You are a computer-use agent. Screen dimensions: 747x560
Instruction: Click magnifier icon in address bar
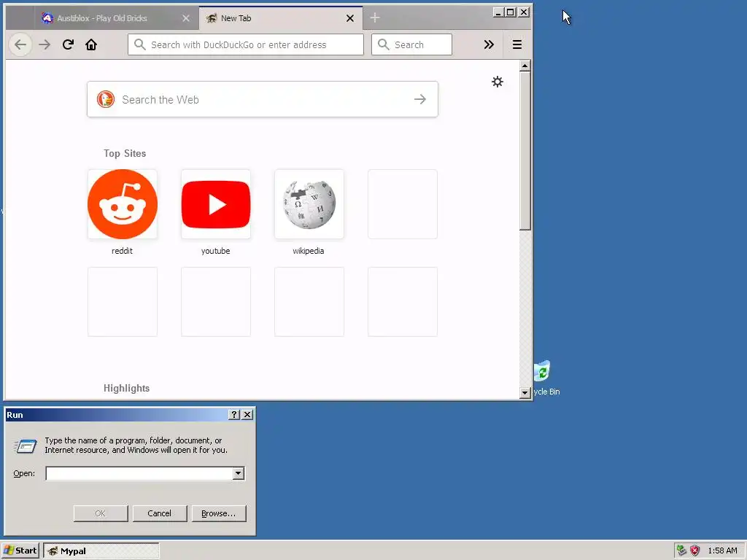click(139, 44)
